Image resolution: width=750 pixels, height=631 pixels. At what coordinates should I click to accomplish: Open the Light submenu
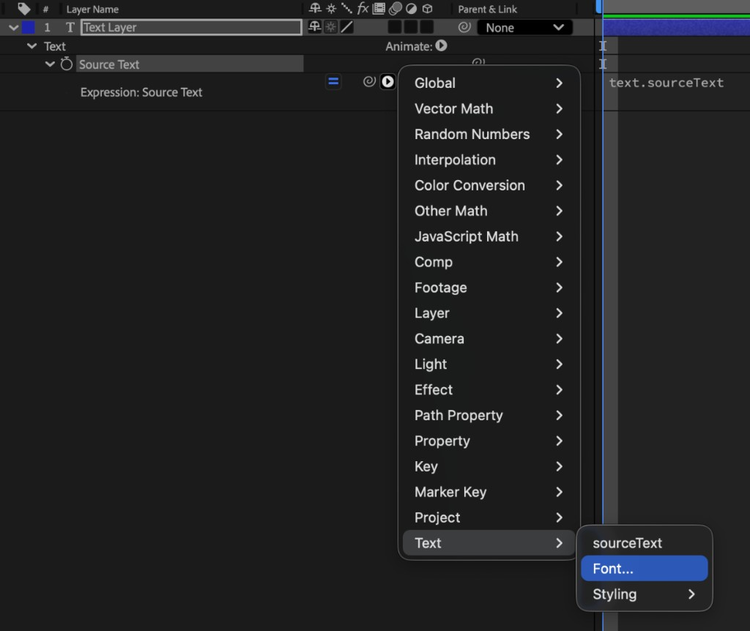[488, 365]
